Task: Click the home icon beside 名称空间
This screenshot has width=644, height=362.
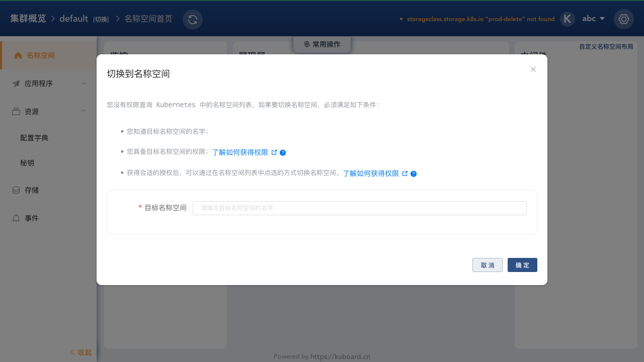Action: tap(18, 55)
